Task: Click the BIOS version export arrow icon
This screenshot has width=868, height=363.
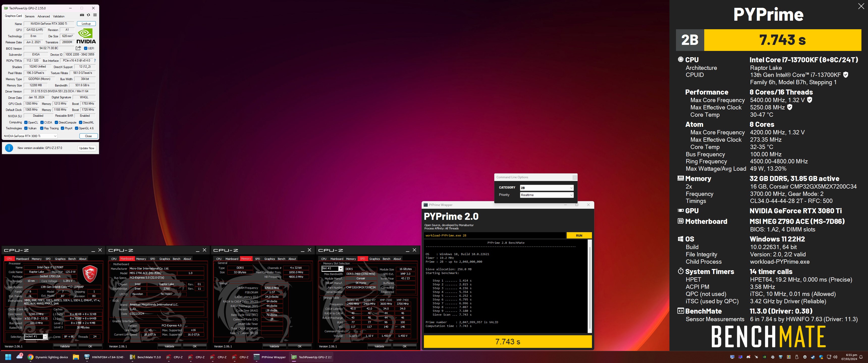Action: pos(78,48)
